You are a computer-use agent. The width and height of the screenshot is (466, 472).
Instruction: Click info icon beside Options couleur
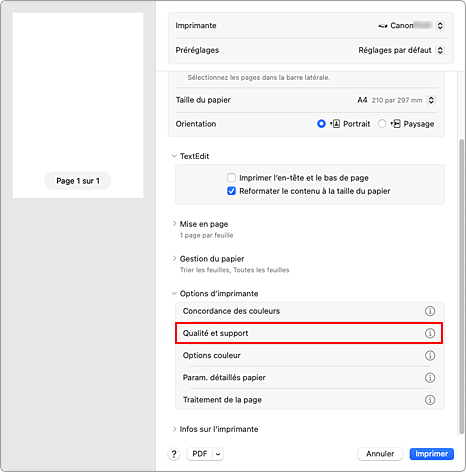[x=430, y=355]
